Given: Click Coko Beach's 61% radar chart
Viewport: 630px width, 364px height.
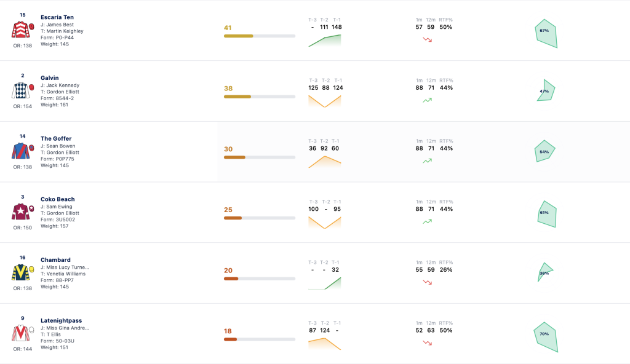Looking at the screenshot, I should [x=547, y=214].
